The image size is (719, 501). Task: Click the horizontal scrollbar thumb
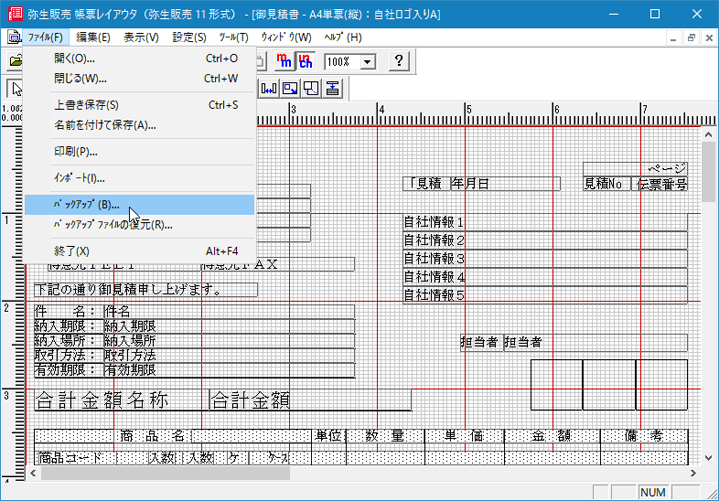pyautogui.click(x=165, y=473)
